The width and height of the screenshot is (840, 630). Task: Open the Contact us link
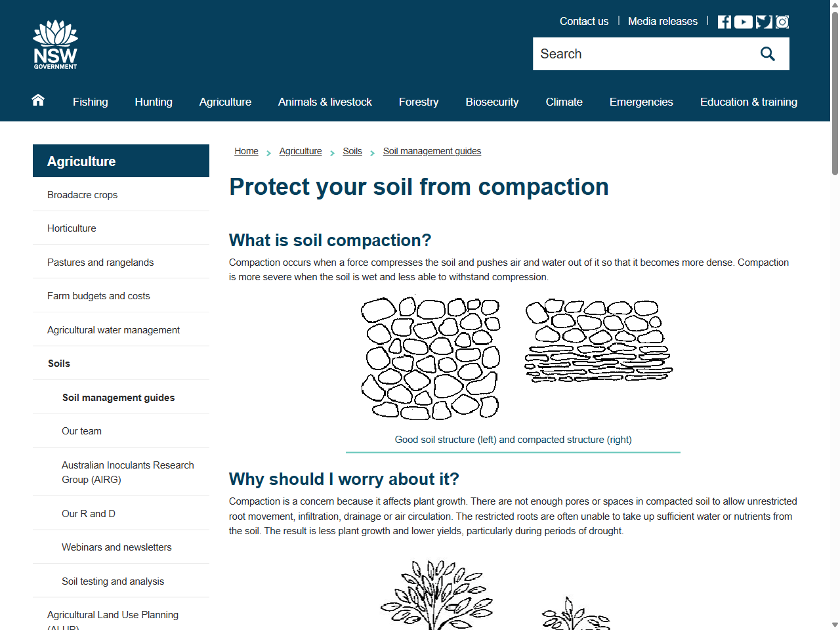coord(583,21)
